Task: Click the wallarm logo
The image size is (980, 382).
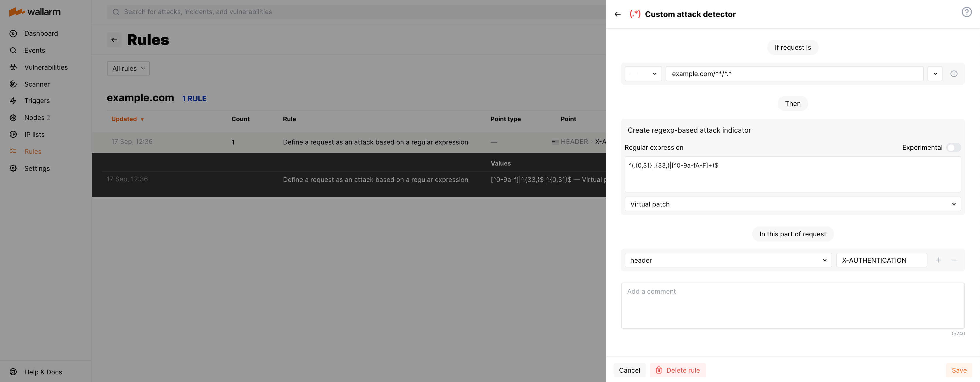Action: tap(35, 12)
